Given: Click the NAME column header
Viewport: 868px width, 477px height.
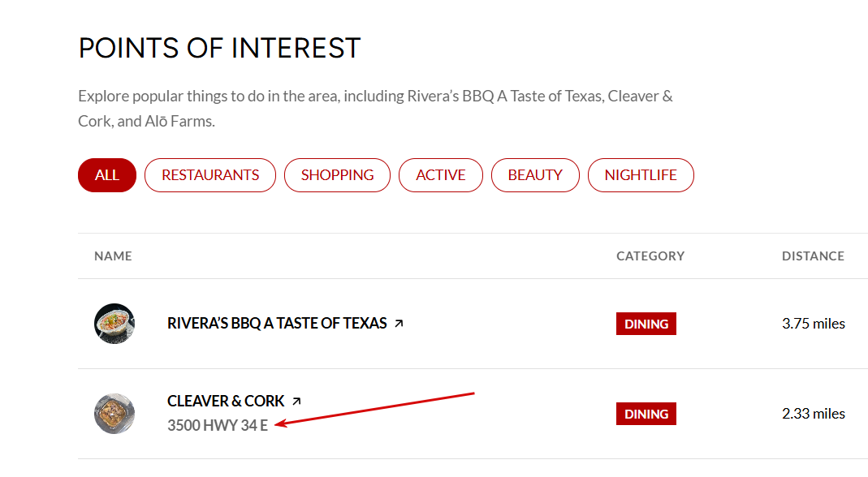Looking at the screenshot, I should pos(113,256).
